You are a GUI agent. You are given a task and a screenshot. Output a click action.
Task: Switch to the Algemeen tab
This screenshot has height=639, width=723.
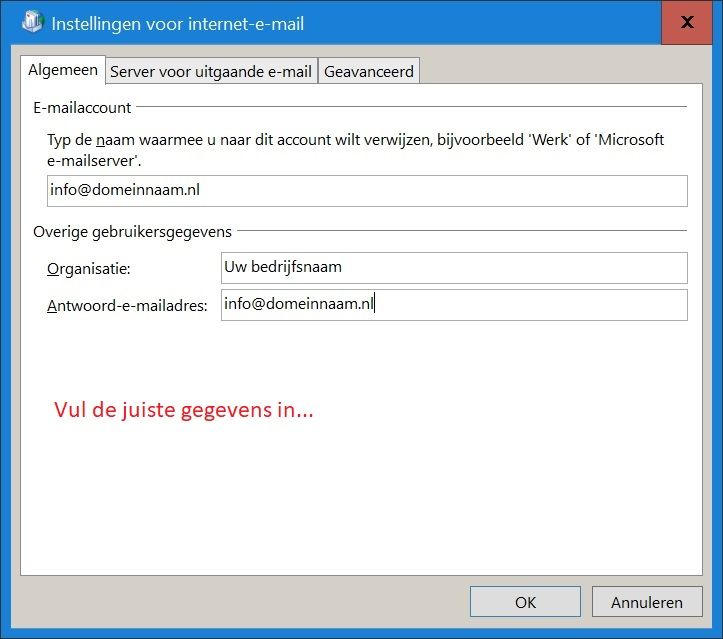63,70
